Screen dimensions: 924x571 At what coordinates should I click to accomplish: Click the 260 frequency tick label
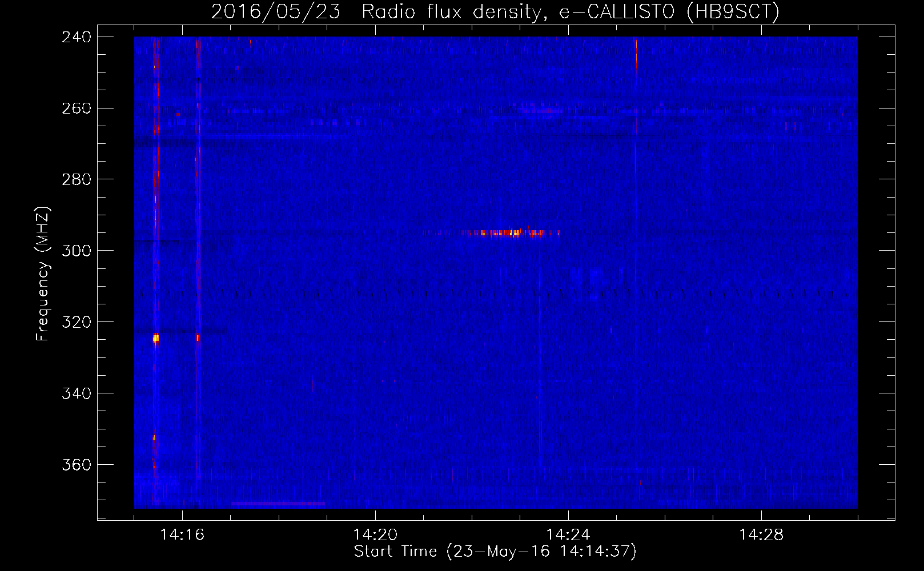pos(77,108)
